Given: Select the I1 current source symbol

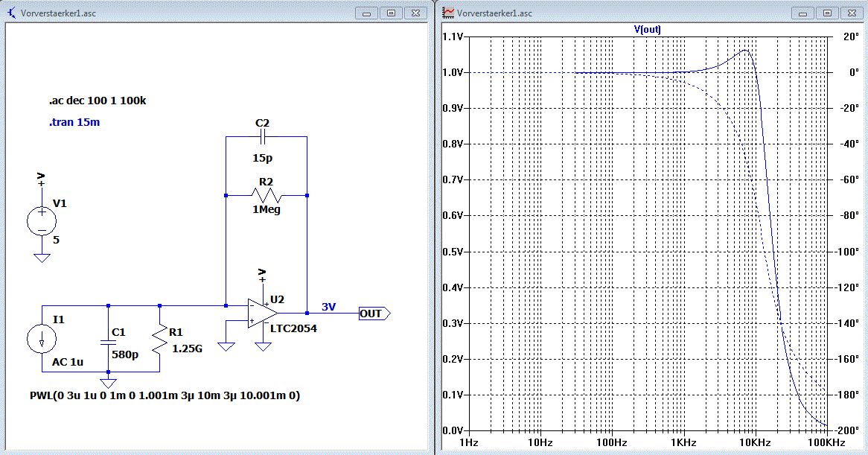Looking at the screenshot, I should pos(42,340).
